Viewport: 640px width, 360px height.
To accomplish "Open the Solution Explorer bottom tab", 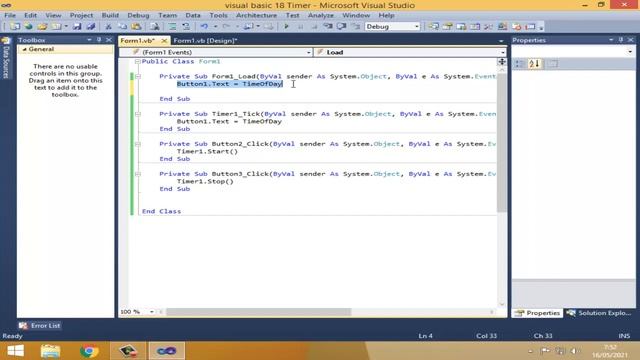I will click(x=600, y=313).
